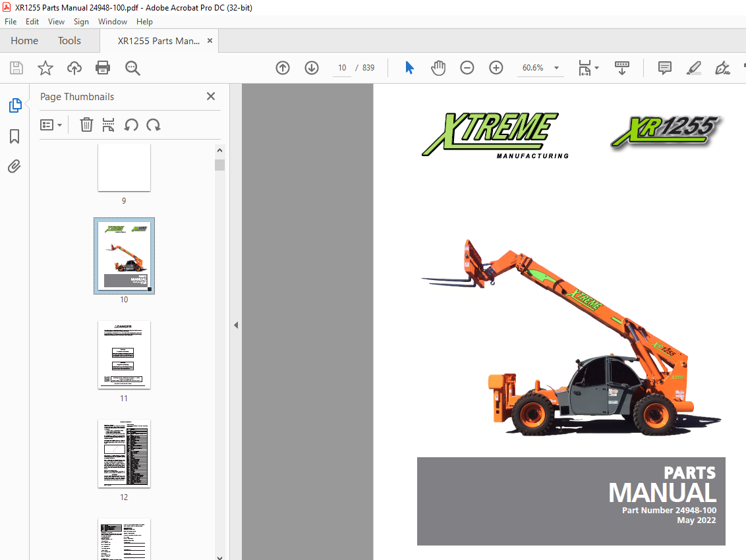Open the Page Thumbnails sidebar icon
The width and height of the screenshot is (746, 560).
coord(14,105)
